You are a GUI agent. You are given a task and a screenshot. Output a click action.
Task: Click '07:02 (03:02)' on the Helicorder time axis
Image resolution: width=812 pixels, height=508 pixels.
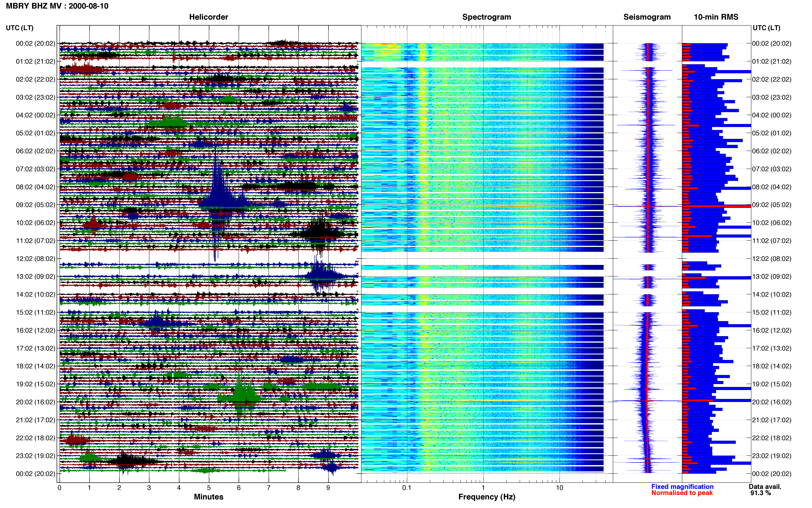(36, 169)
